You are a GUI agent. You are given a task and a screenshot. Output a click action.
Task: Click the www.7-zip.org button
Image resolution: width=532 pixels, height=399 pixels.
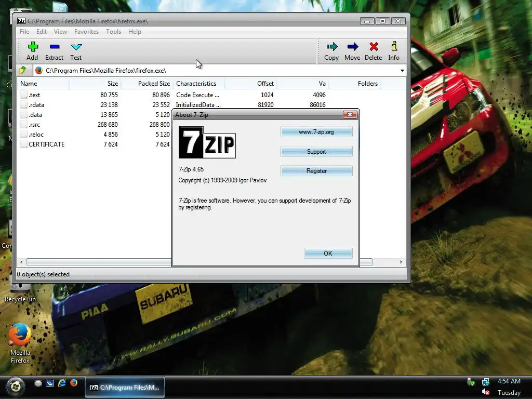pyautogui.click(x=316, y=132)
